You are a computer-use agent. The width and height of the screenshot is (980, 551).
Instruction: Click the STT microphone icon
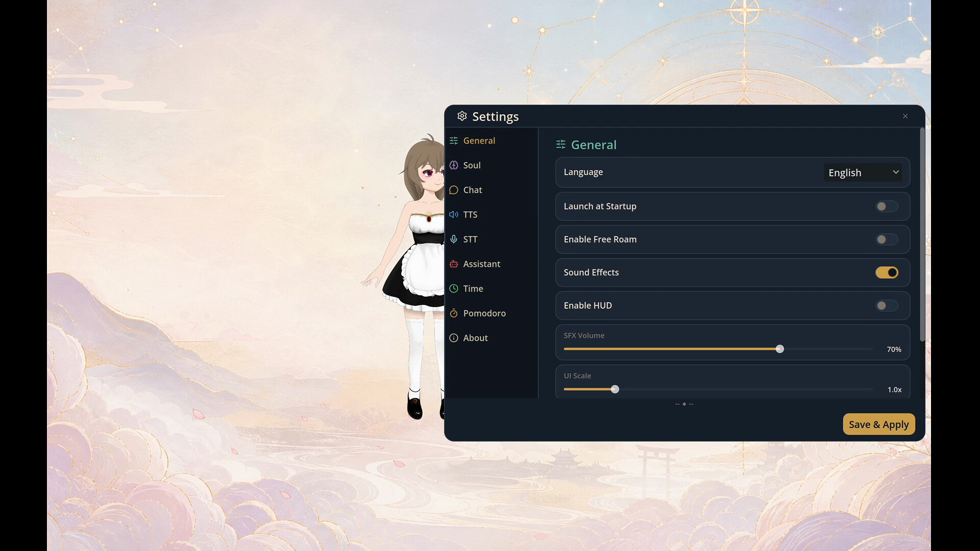click(454, 239)
